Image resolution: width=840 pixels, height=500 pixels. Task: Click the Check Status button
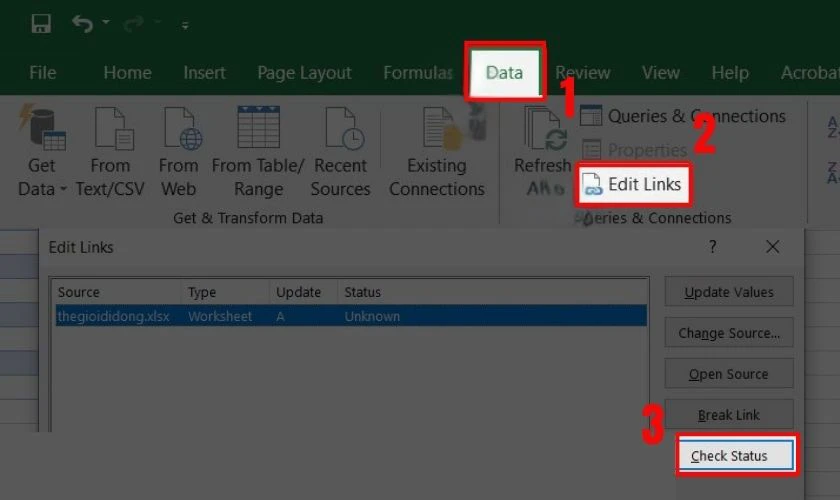click(736, 456)
